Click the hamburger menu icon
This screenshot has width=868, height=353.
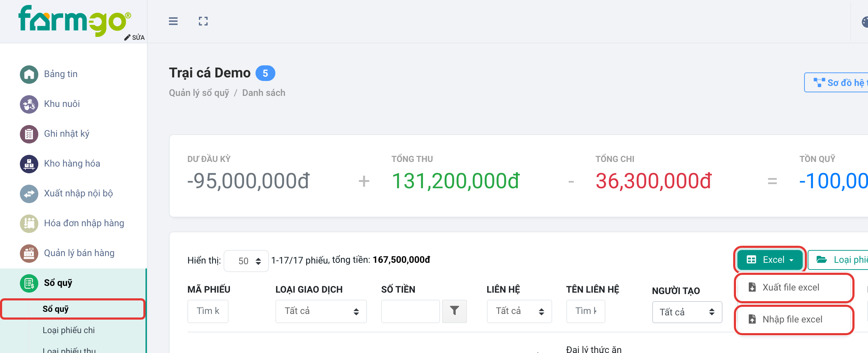[173, 21]
